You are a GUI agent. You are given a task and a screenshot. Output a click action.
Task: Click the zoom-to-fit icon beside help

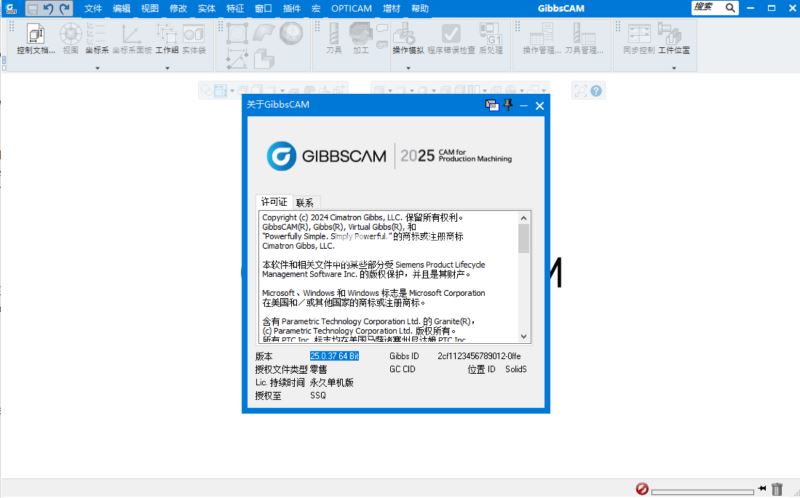pyautogui.click(x=581, y=91)
